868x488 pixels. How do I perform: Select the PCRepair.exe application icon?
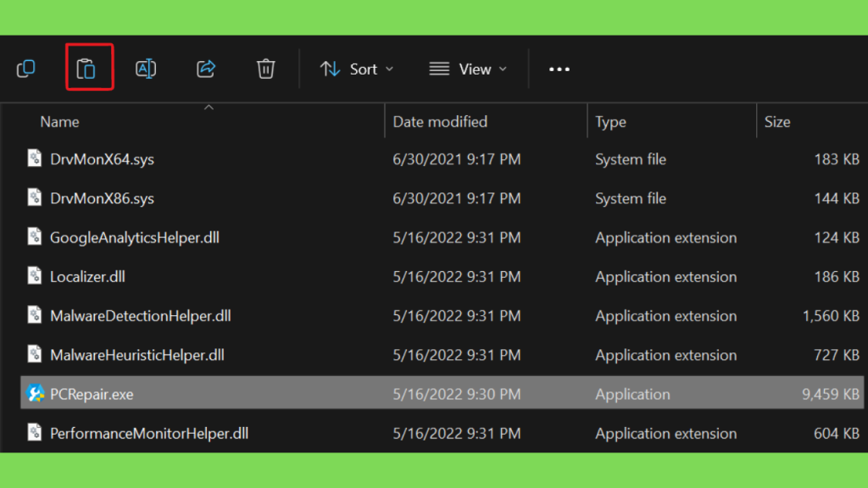pos(35,394)
